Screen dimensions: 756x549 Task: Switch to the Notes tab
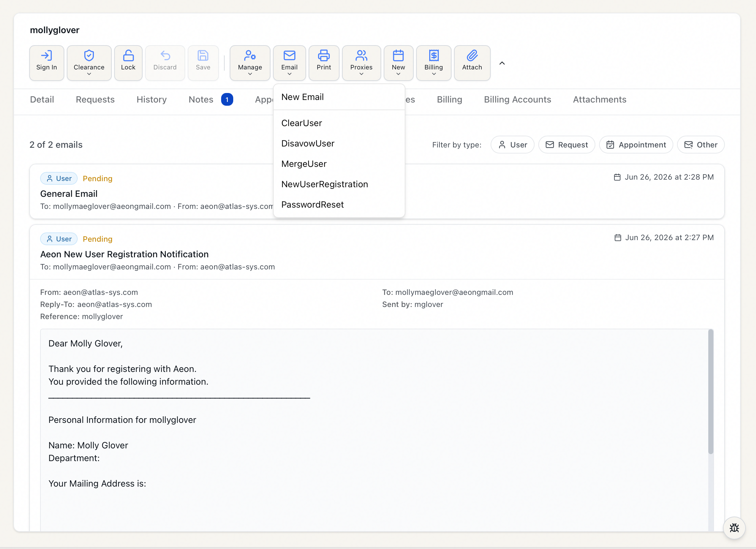pos(201,99)
